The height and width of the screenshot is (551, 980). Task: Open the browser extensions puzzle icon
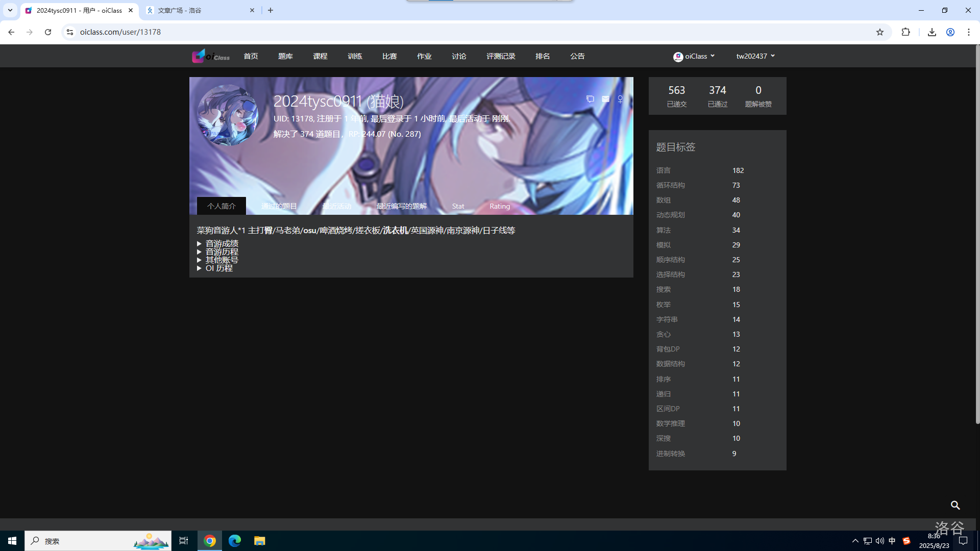click(x=905, y=32)
